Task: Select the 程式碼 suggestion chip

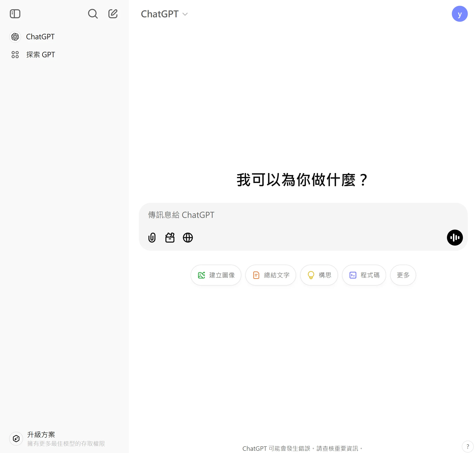Action: coord(364,275)
